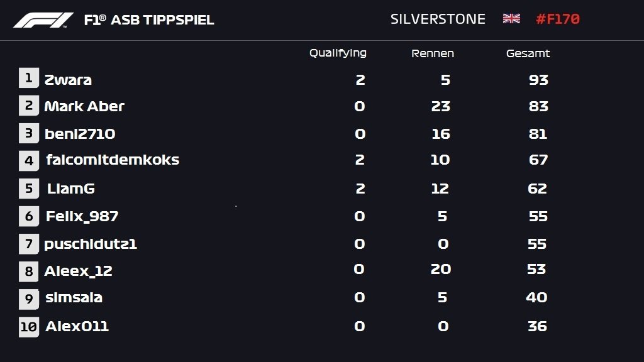Open the #F170 hashtag

point(558,19)
